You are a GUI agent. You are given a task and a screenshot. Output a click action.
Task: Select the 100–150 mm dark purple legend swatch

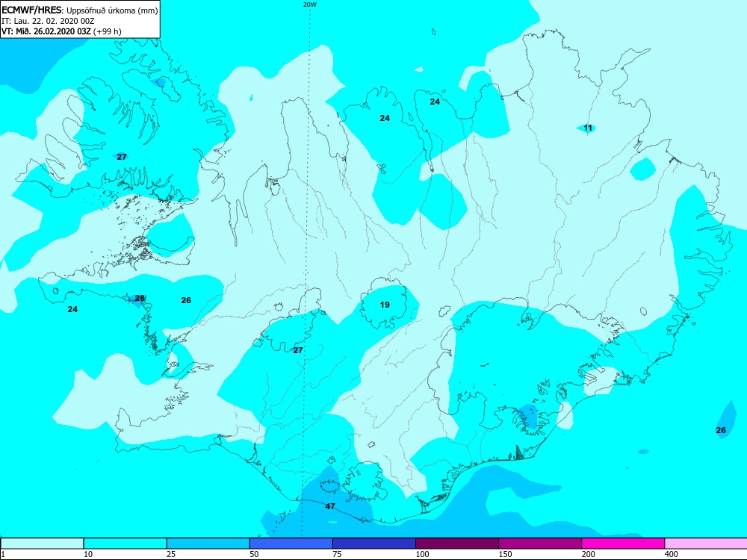457,544
